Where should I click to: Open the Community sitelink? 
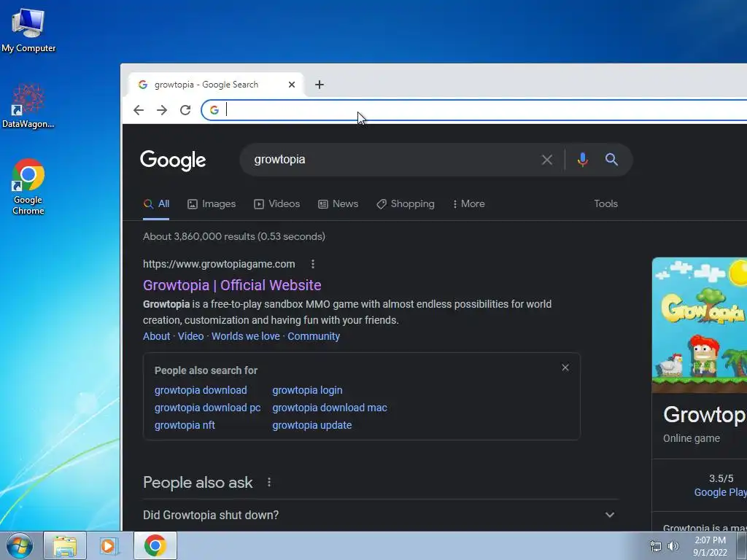point(314,336)
